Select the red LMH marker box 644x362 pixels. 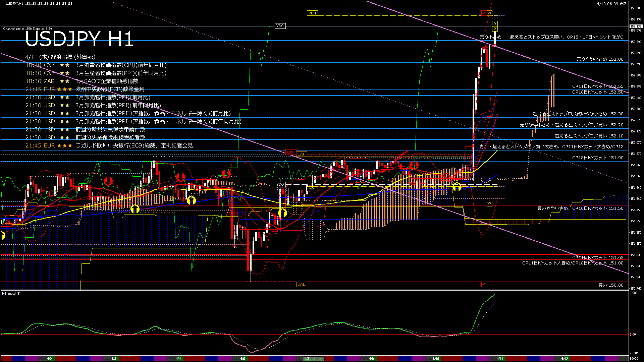[x=290, y=153]
